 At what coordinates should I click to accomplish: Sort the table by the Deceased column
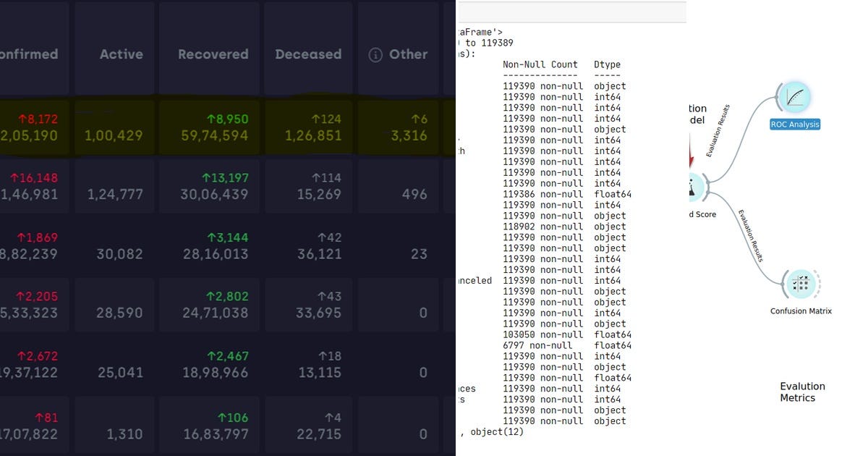coord(307,54)
